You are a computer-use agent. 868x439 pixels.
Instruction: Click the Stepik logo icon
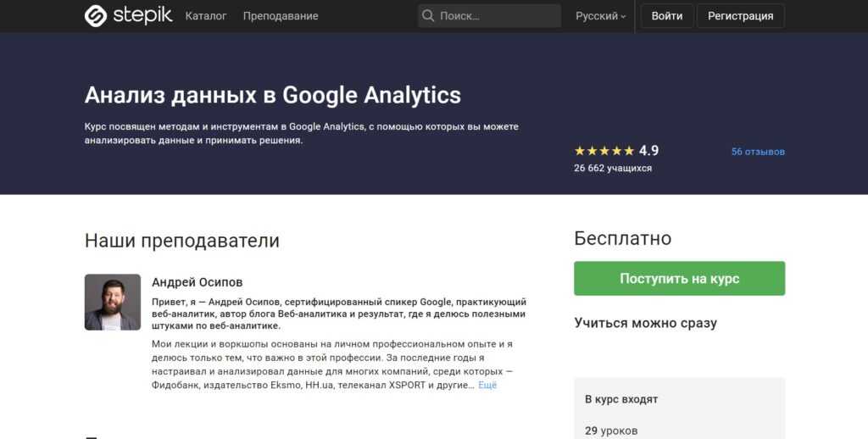point(96,16)
